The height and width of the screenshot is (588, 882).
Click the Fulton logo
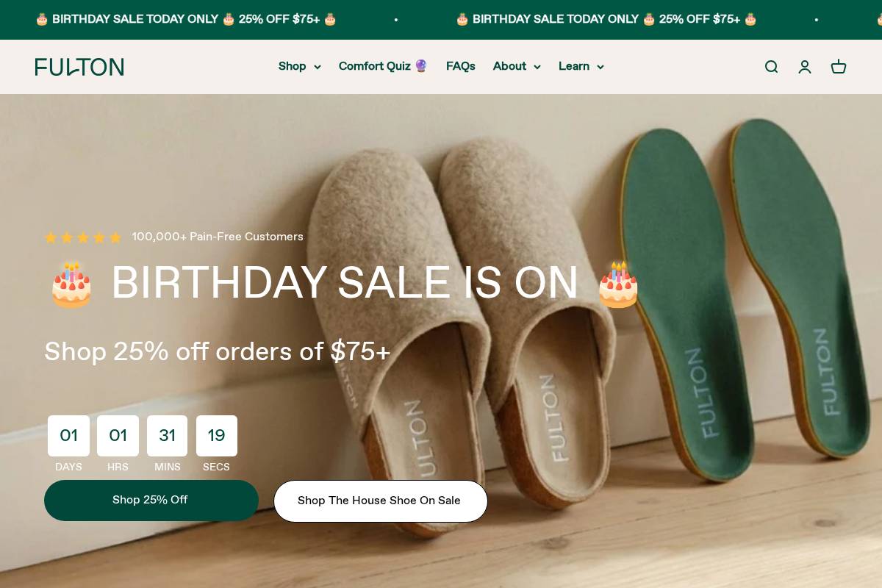(79, 67)
